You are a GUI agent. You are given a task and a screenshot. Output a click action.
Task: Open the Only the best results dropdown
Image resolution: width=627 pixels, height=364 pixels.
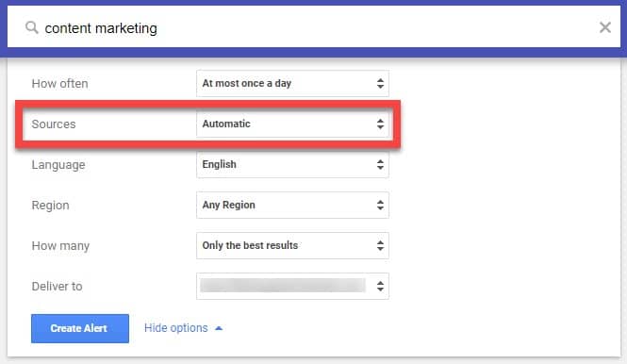[292, 245]
